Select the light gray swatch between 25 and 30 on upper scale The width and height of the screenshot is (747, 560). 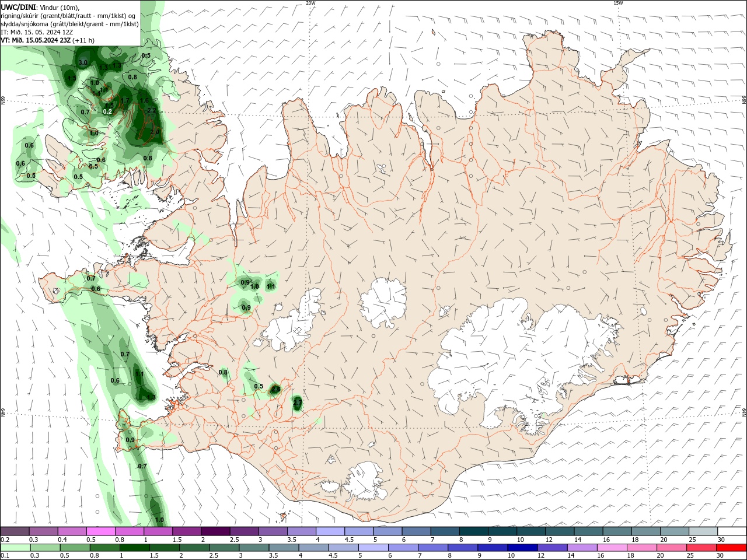(703, 531)
